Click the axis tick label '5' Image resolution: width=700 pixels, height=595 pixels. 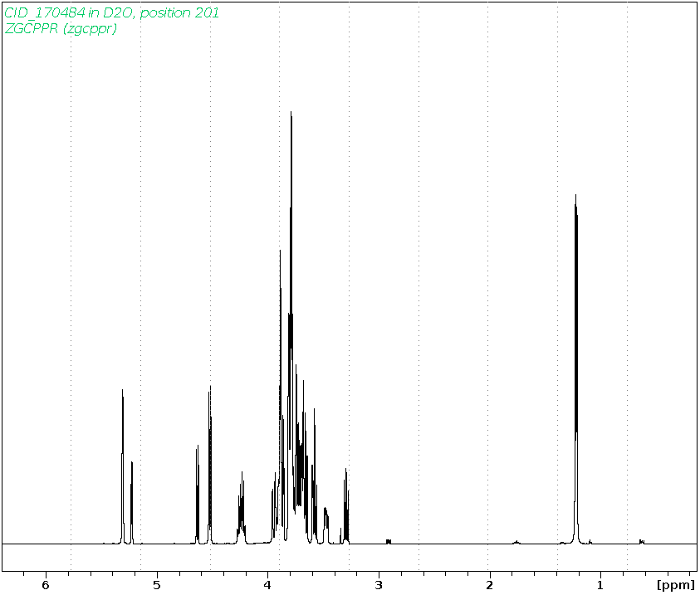[x=157, y=585]
